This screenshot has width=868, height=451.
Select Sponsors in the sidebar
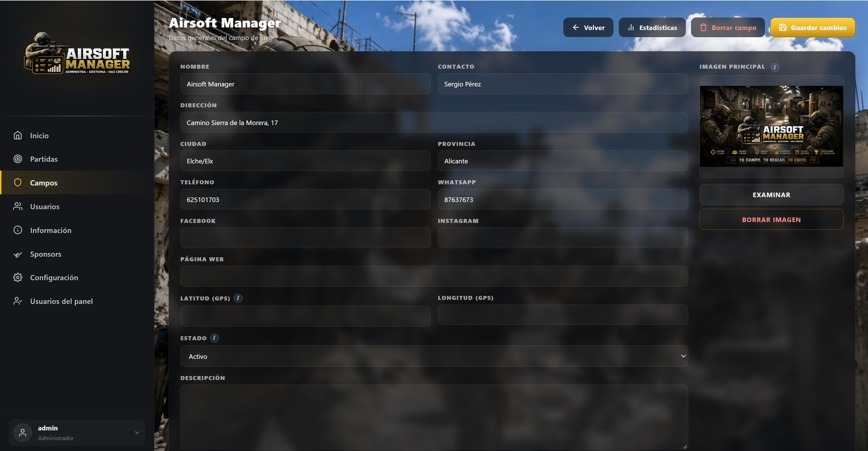pyautogui.click(x=77, y=254)
